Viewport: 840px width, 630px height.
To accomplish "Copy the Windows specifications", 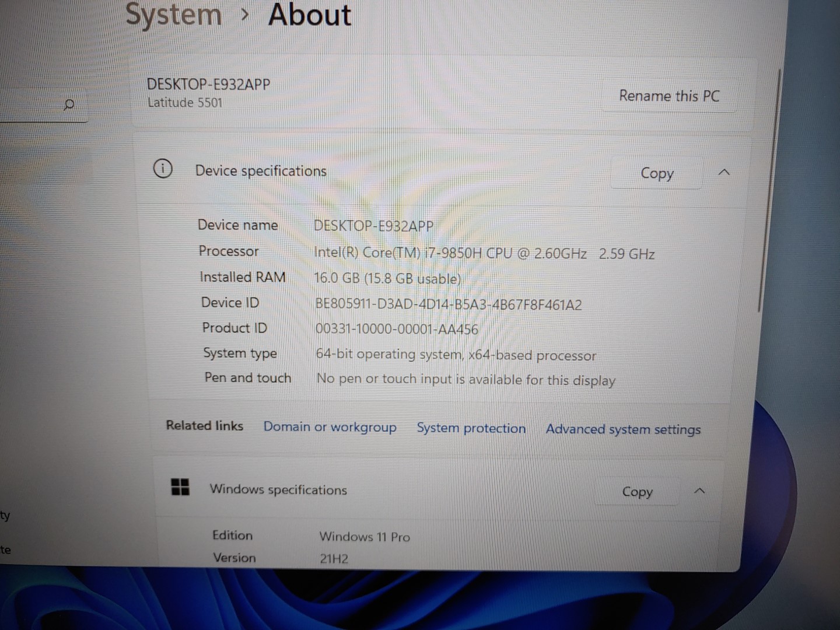I will coord(637,492).
